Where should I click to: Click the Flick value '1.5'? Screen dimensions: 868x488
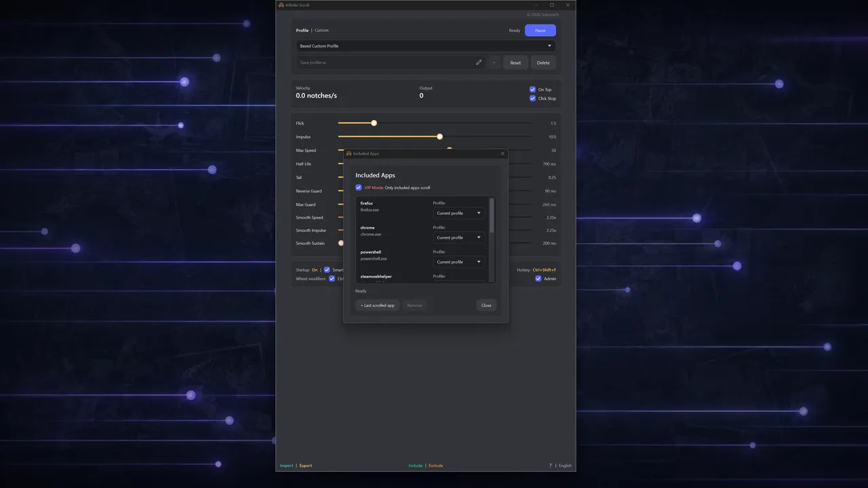pos(553,123)
